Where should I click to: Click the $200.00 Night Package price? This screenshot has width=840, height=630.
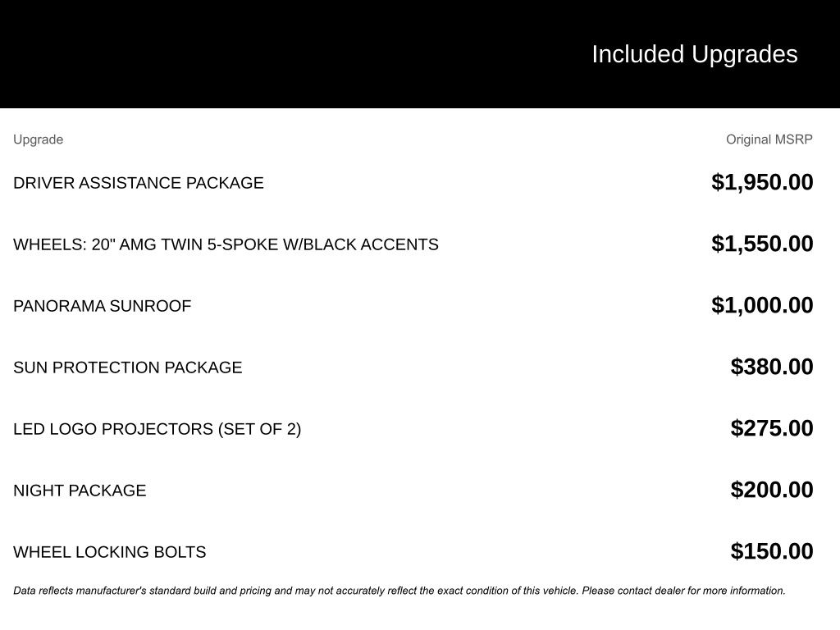(x=771, y=490)
